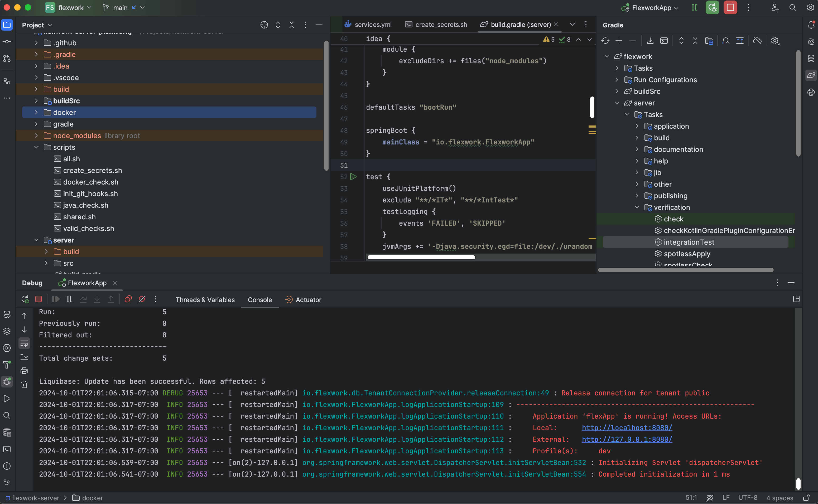
Task: Collapse all nodes in the Gradle tree
Action: tap(695, 40)
